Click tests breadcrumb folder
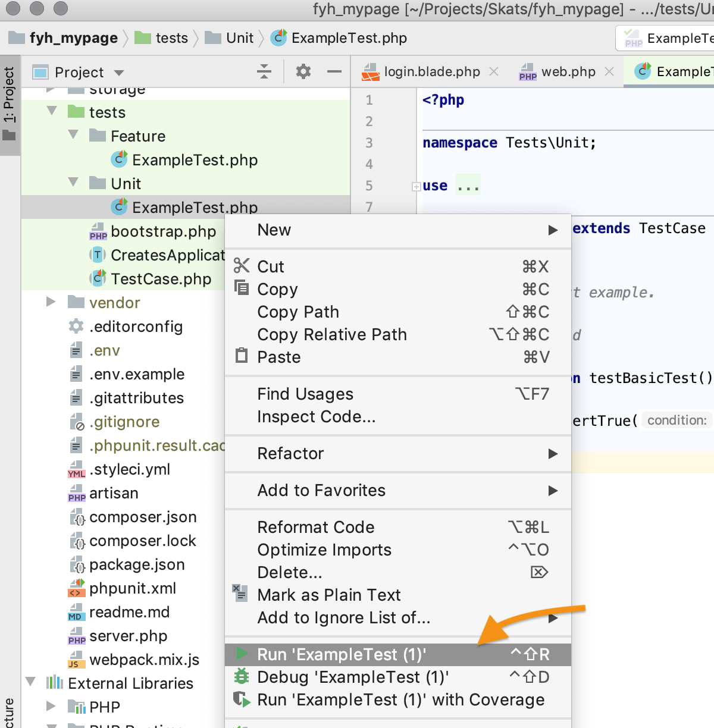Viewport: 714px width, 728px height. tap(162, 38)
